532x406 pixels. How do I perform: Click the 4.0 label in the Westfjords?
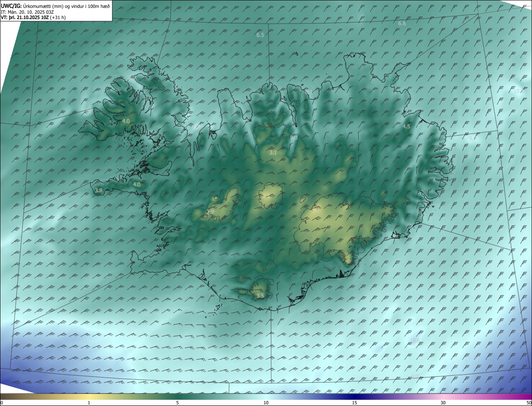tap(126, 121)
